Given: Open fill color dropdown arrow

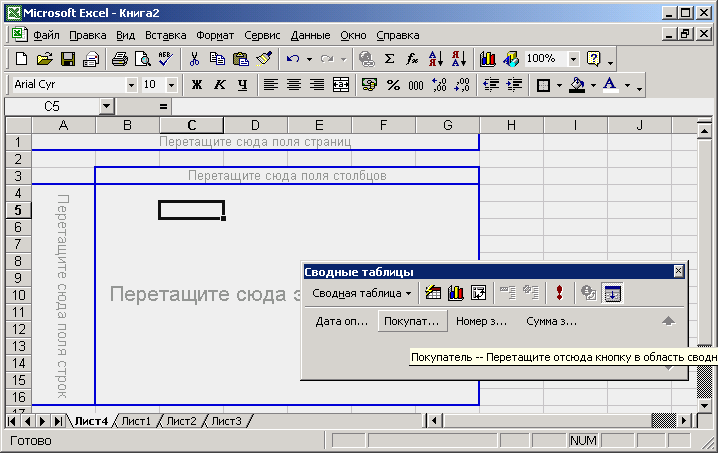Looking at the screenshot, I should 593,85.
